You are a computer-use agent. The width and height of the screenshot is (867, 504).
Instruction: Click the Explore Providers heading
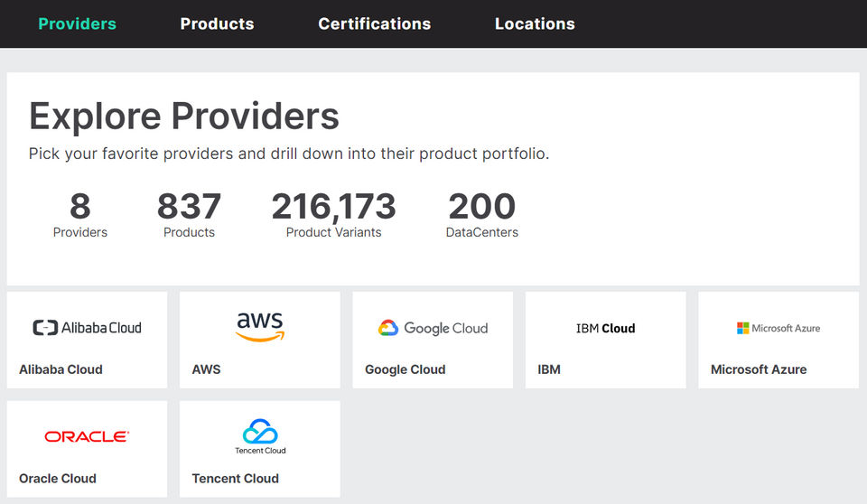[x=184, y=117]
